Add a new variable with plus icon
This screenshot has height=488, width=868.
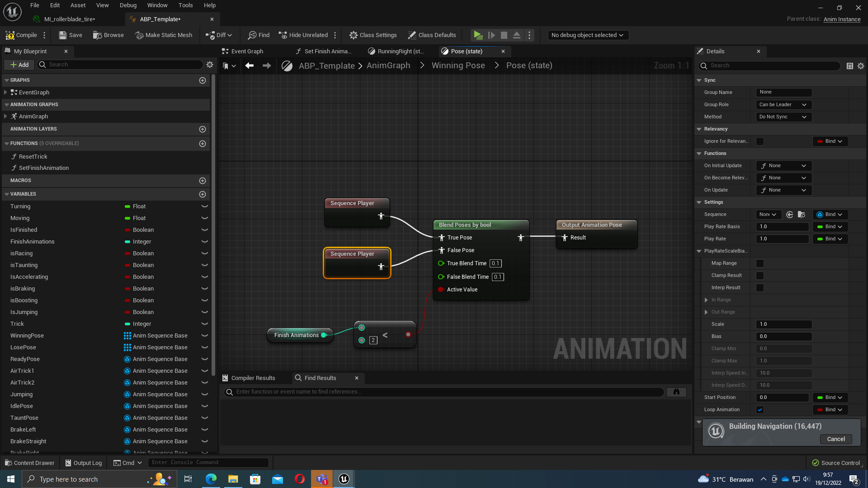pyautogui.click(x=203, y=194)
